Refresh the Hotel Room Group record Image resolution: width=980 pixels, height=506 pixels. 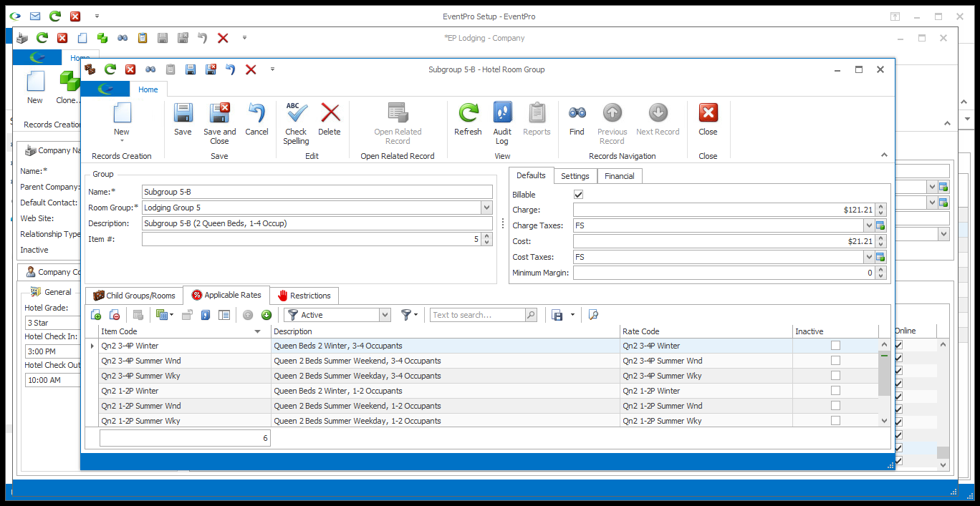pyautogui.click(x=468, y=119)
